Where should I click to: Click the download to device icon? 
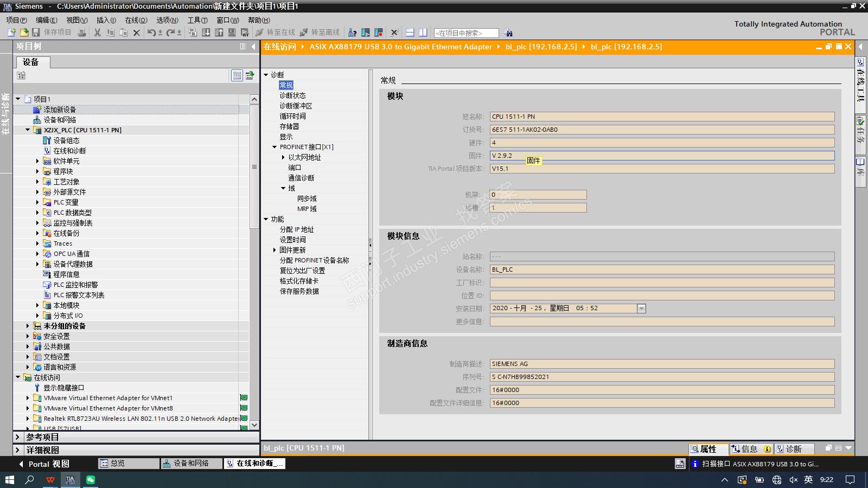point(206,33)
